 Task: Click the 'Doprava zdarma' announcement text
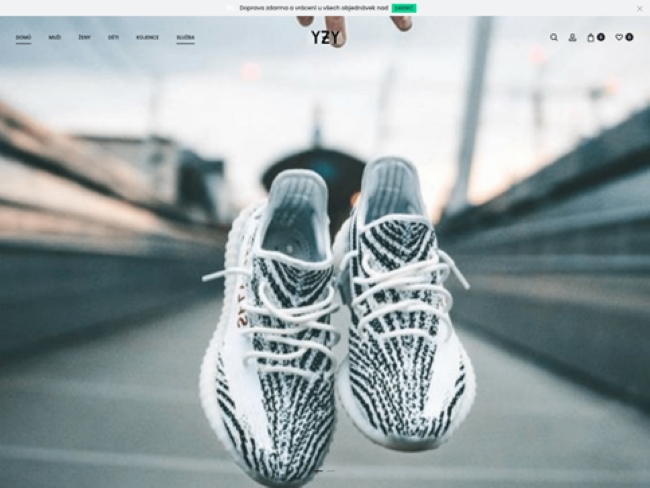(314, 8)
